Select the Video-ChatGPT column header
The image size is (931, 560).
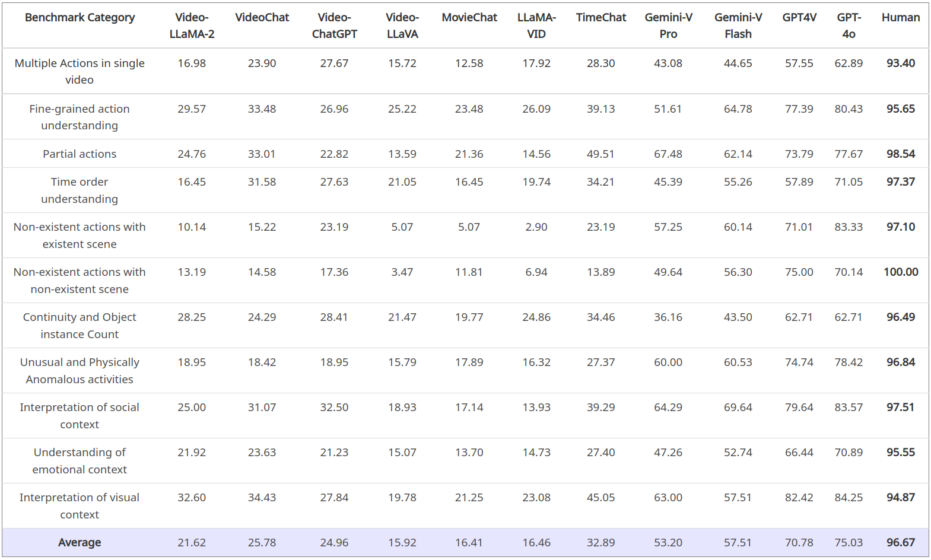[x=334, y=26]
